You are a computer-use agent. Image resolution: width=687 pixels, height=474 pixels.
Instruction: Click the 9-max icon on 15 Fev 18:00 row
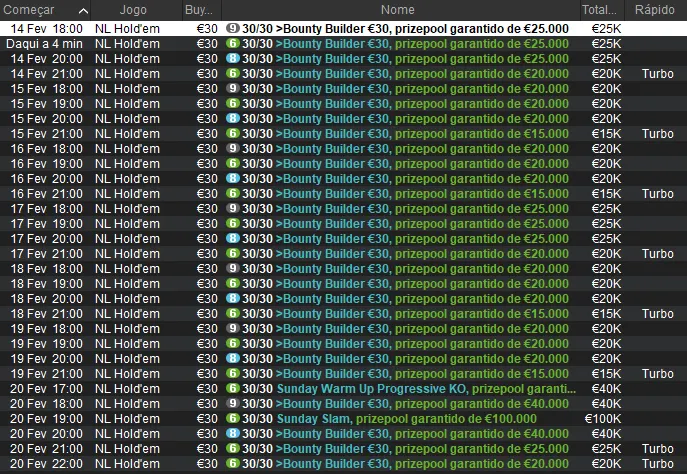[233, 88]
